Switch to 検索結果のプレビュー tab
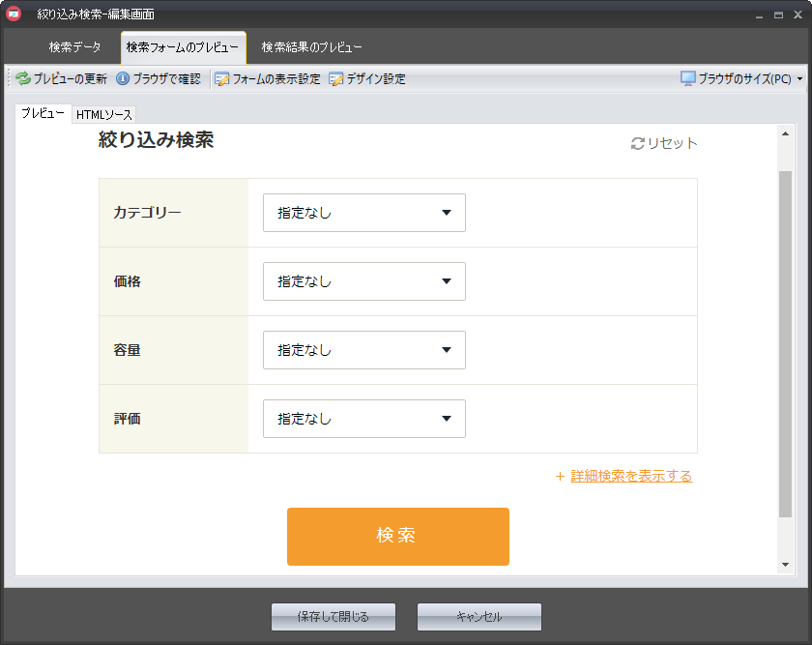 (x=311, y=47)
